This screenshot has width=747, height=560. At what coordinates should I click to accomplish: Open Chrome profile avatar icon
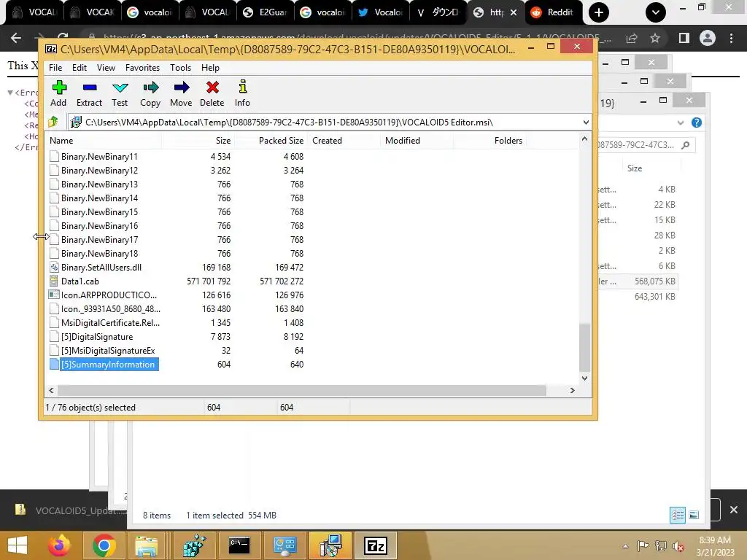[x=708, y=38]
